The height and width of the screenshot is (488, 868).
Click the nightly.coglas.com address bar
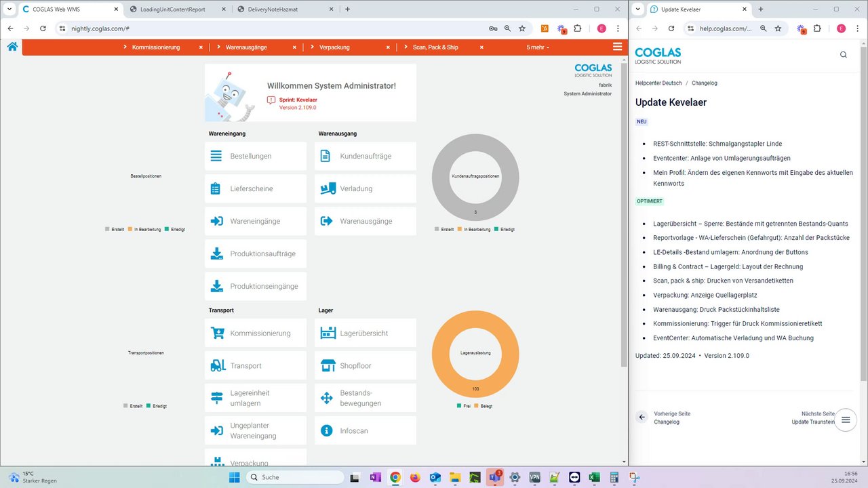(271, 28)
